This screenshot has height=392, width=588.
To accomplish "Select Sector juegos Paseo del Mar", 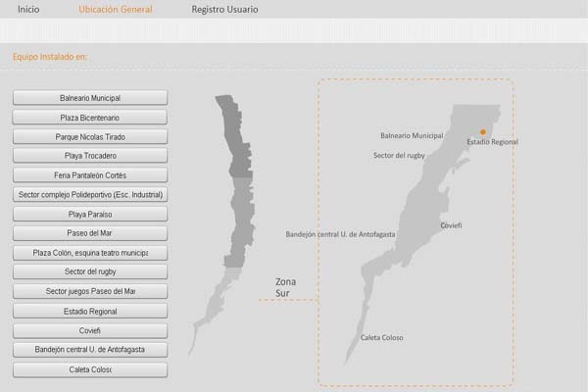I will point(90,291).
